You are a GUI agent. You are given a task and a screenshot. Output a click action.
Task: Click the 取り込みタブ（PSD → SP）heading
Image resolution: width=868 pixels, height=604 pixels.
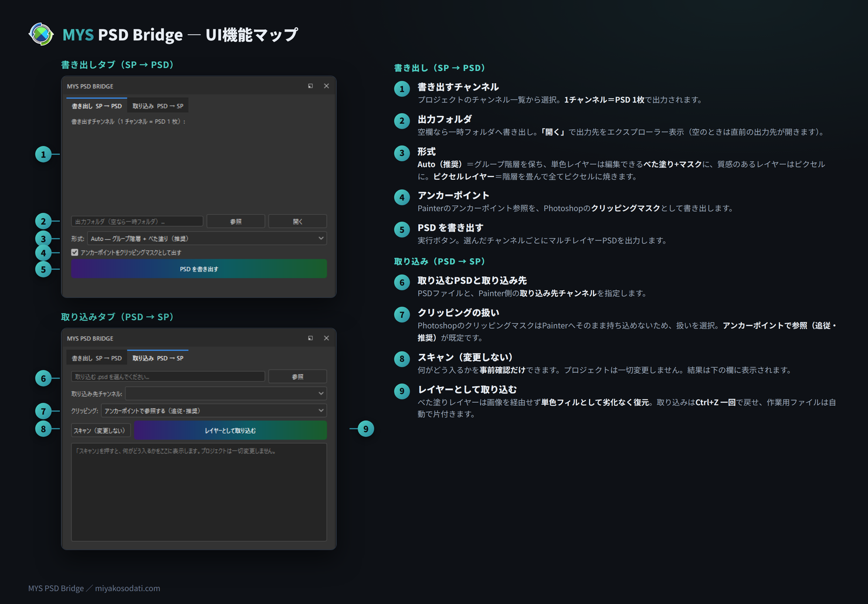pyautogui.click(x=117, y=317)
